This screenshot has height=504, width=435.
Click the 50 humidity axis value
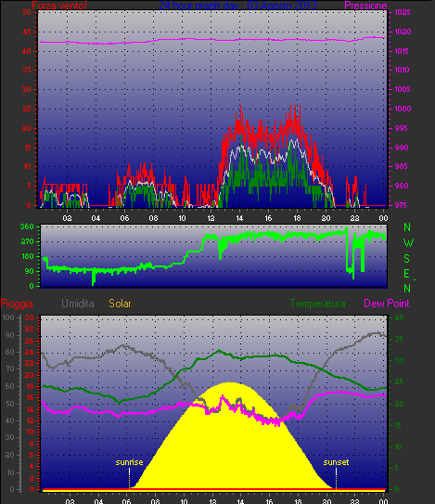(10, 404)
